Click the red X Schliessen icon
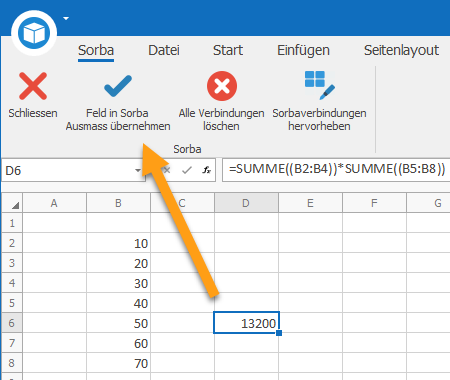Image resolution: width=450 pixels, height=380 pixels. point(33,86)
